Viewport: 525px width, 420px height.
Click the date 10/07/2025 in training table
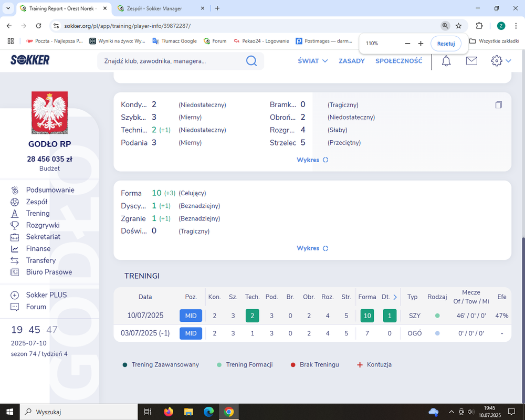tap(145, 316)
